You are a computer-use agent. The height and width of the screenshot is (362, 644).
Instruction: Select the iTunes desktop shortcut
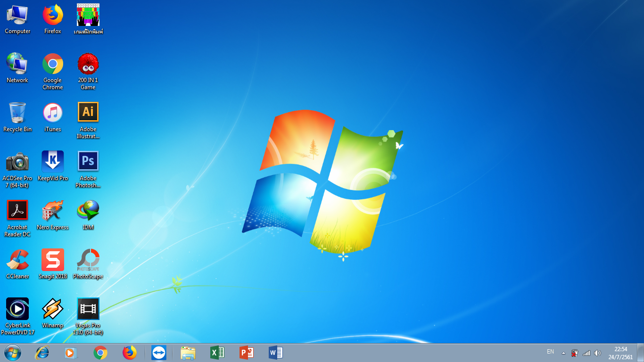(x=53, y=117)
